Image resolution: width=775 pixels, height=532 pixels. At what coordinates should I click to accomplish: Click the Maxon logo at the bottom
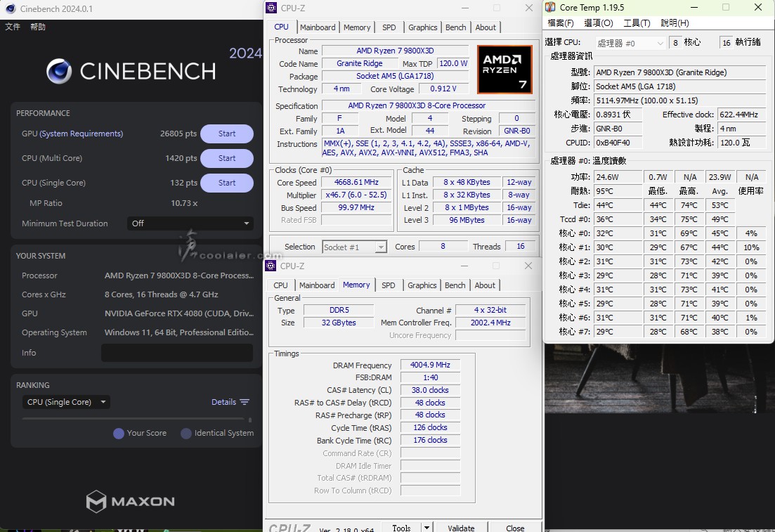point(130,501)
